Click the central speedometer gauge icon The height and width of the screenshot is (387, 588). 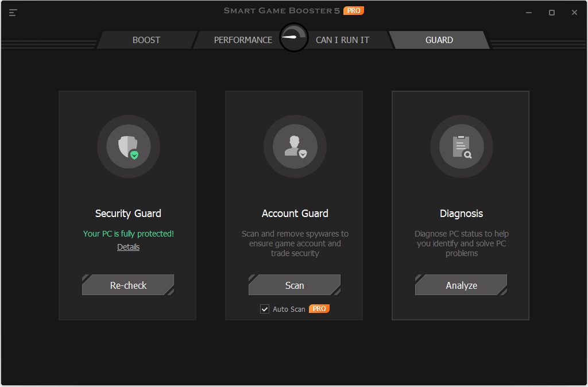pos(293,37)
